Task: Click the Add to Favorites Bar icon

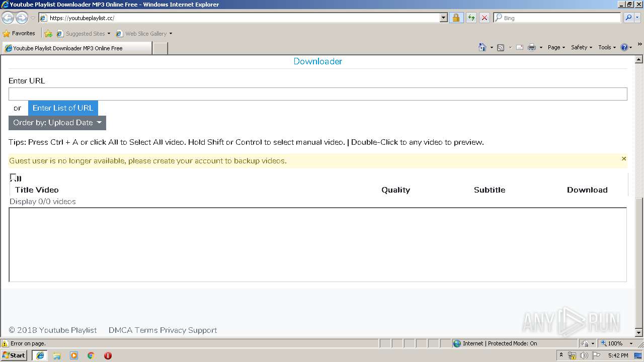Action: coord(48,34)
